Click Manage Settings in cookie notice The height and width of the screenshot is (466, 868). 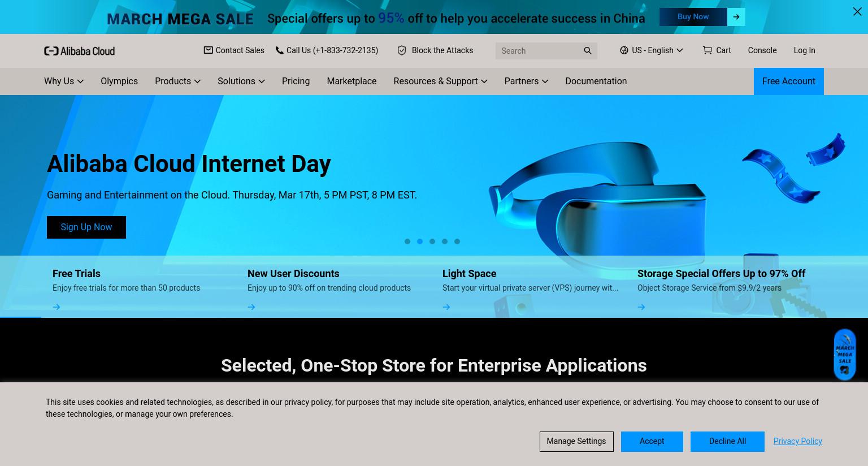coord(576,442)
